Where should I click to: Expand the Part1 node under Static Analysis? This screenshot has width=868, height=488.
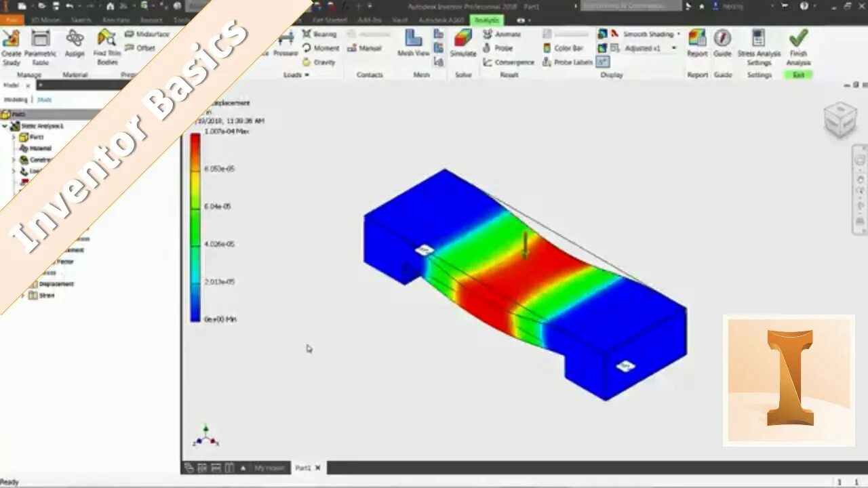coord(14,137)
